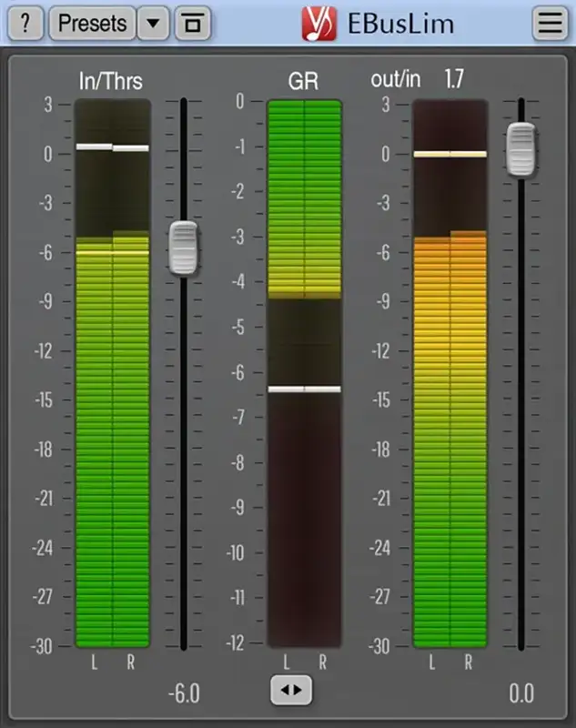Open the Presets button
Screen dimensions: 576x728
93,23
